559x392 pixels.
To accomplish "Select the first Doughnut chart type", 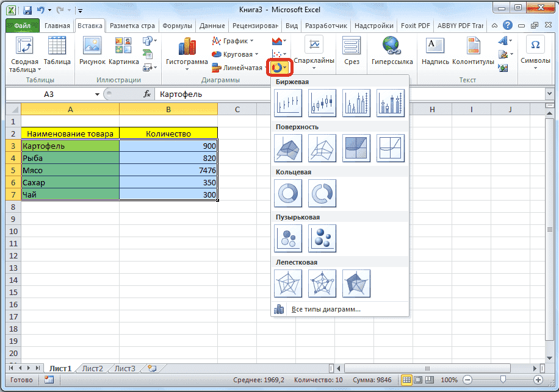I will click(288, 193).
